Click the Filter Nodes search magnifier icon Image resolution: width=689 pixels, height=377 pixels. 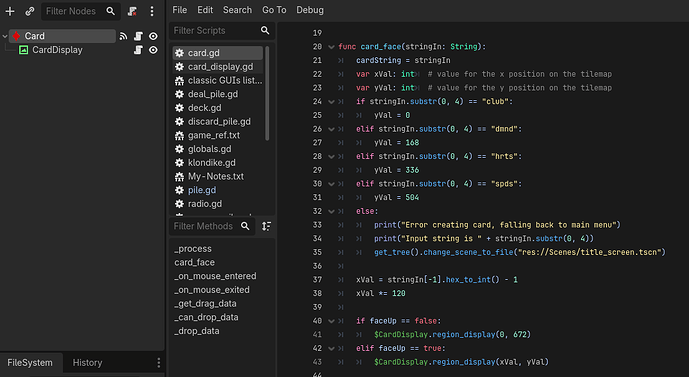point(111,11)
